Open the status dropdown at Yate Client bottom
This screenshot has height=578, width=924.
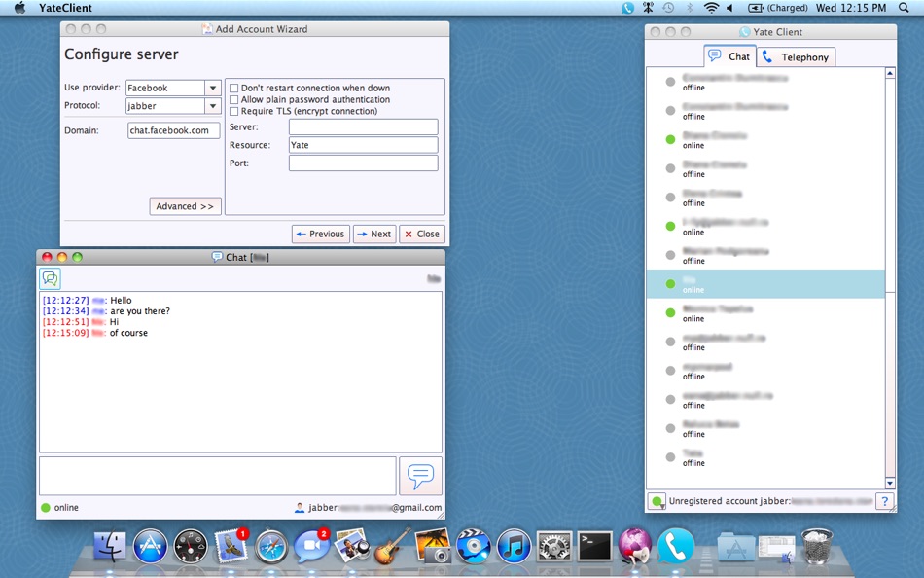click(x=657, y=501)
